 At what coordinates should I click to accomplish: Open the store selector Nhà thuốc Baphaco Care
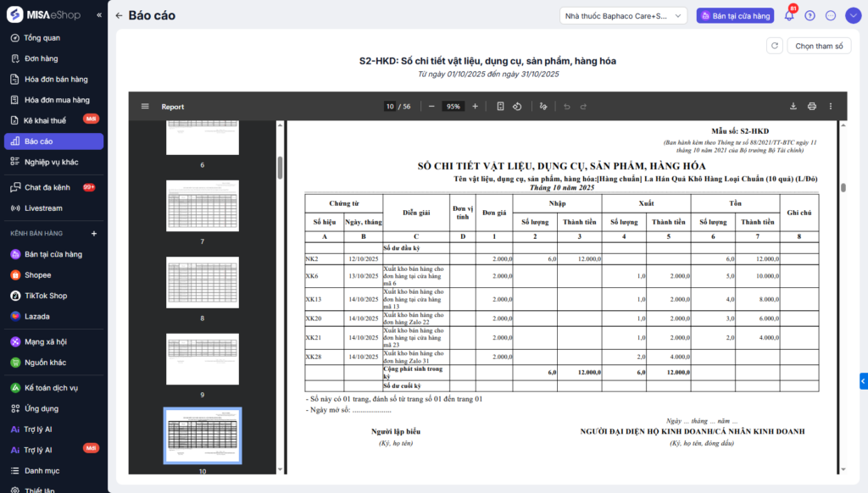[623, 15]
